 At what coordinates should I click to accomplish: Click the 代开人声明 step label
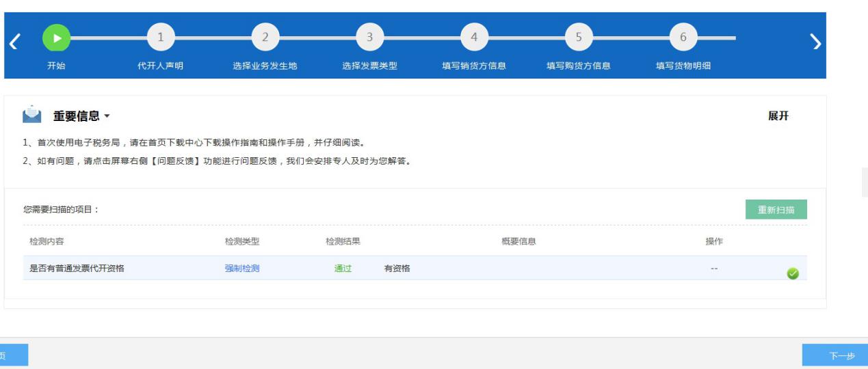click(161, 66)
